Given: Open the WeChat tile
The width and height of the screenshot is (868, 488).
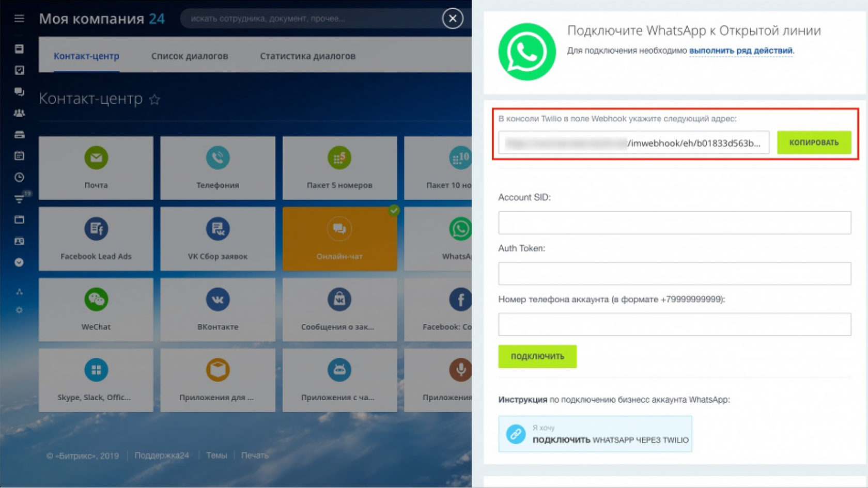Looking at the screenshot, I should click(x=96, y=309).
